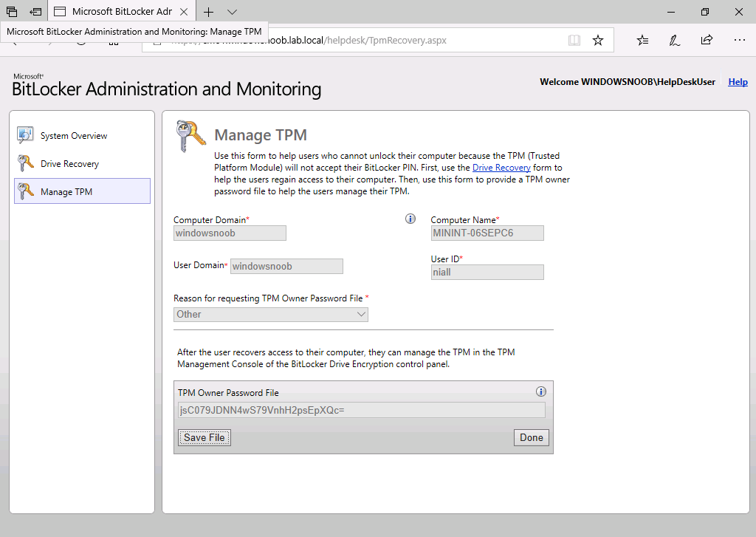Viewport: 756px width, 537px height.
Task: Open a new browser tab
Action: [x=208, y=12]
